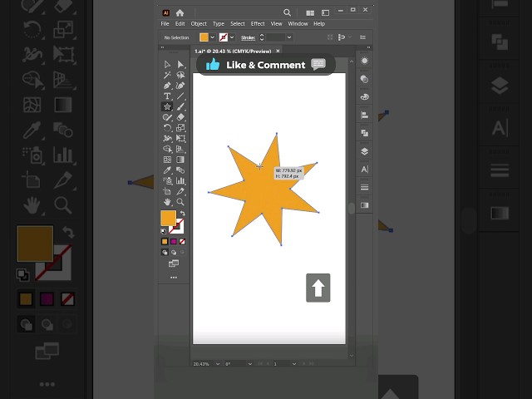The image size is (532, 399).
Task: Open the Character panel icon
Action: (x=364, y=169)
